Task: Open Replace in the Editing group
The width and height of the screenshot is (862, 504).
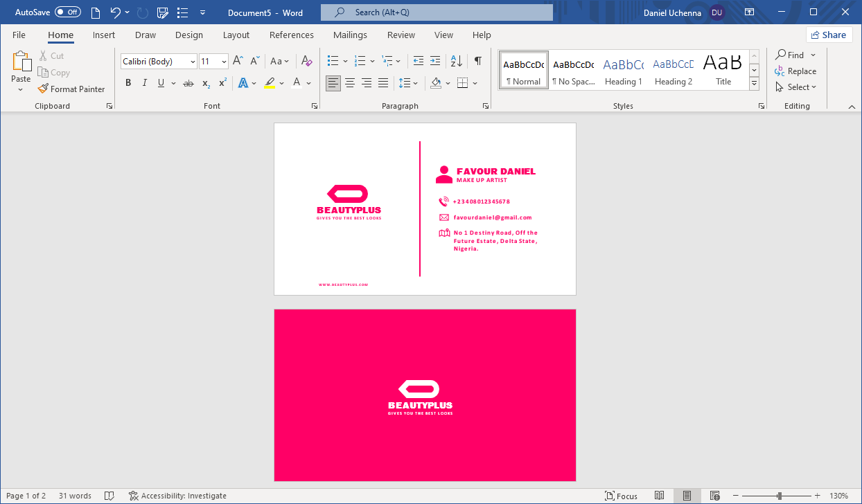Action: [796, 71]
